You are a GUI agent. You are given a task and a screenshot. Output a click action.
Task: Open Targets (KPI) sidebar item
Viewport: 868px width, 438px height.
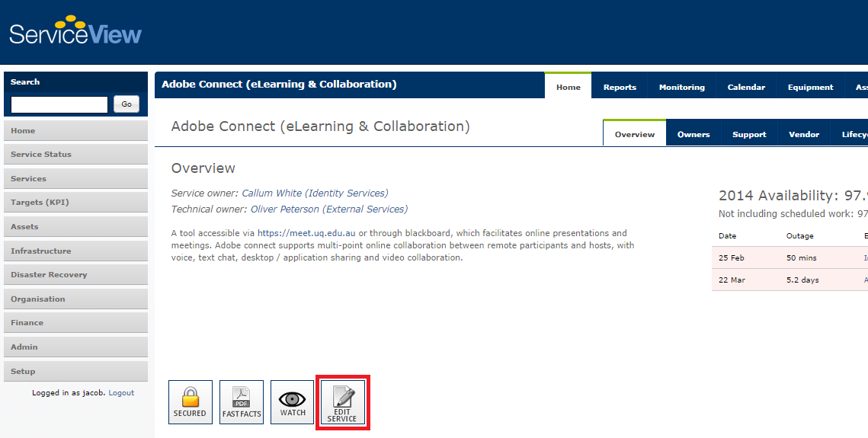[76, 203]
